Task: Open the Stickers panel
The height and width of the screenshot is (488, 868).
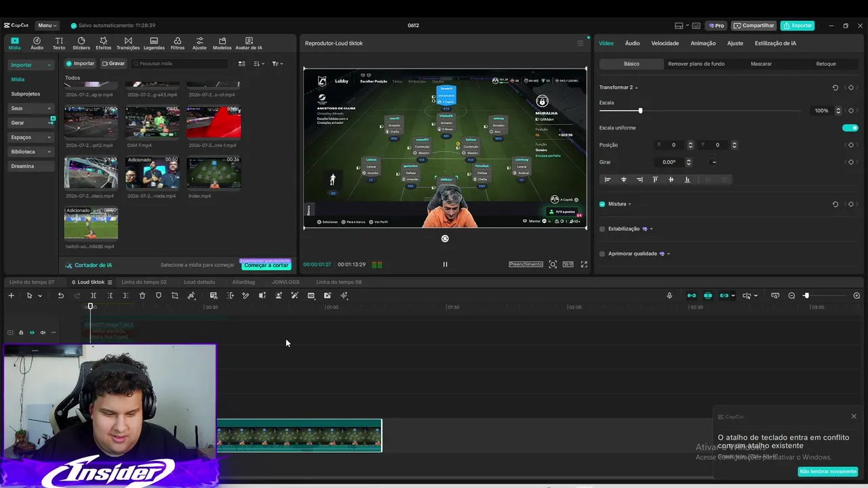Action: (x=81, y=43)
